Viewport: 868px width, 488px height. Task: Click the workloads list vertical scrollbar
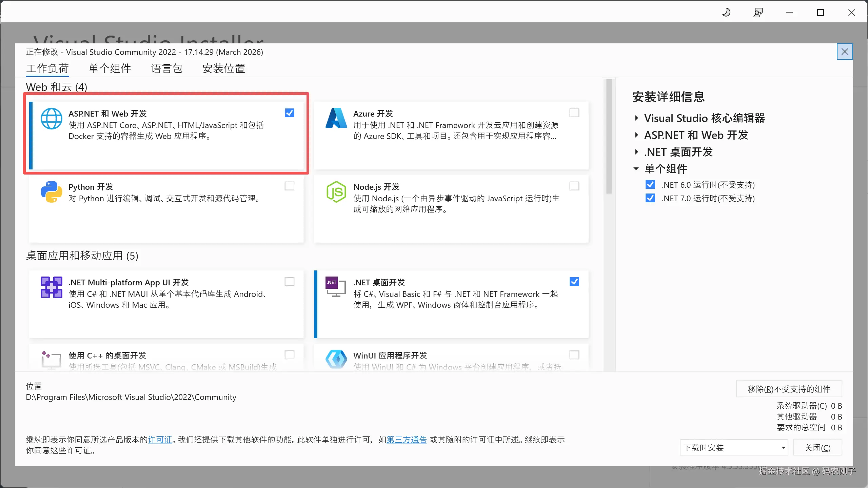point(609,137)
